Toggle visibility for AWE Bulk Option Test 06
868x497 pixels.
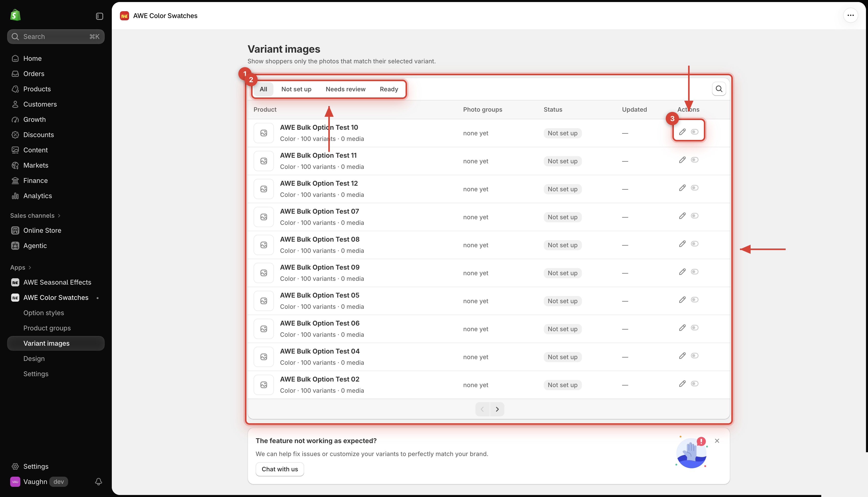[694, 328]
